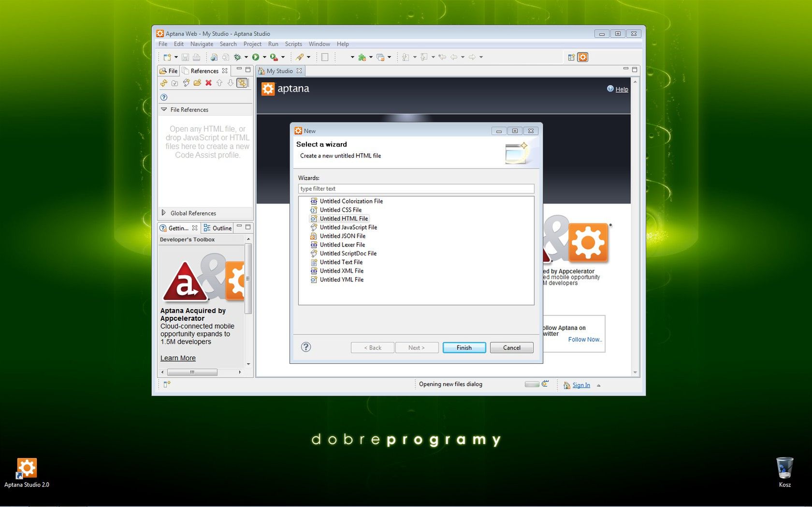The height and width of the screenshot is (507, 812).
Task: Click the Back navigation arrow in toolbar
Action: pos(454,57)
